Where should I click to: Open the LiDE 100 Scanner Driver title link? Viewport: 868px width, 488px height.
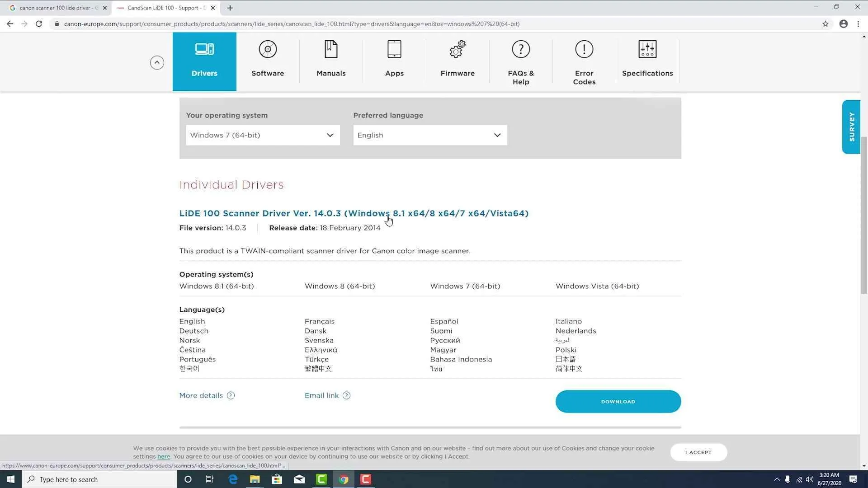point(354,213)
